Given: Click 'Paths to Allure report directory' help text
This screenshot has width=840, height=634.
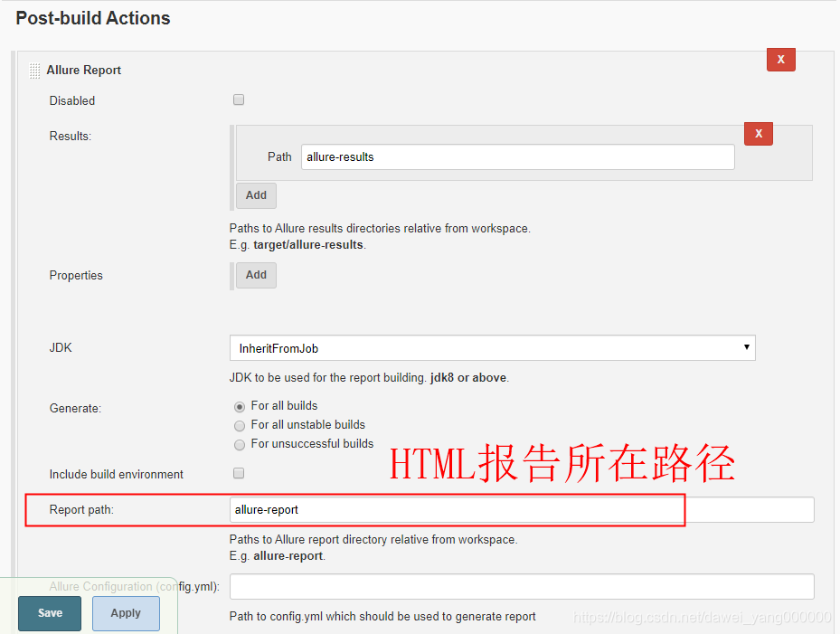Looking at the screenshot, I should [x=373, y=540].
